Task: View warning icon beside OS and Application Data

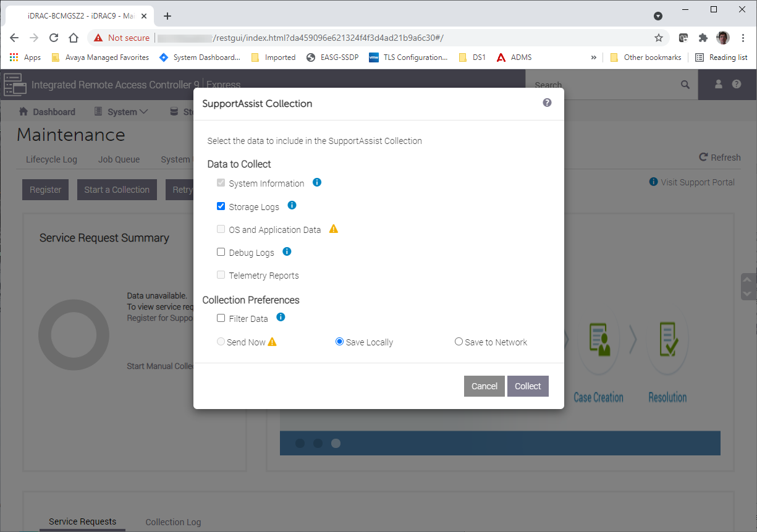Action: click(x=334, y=229)
